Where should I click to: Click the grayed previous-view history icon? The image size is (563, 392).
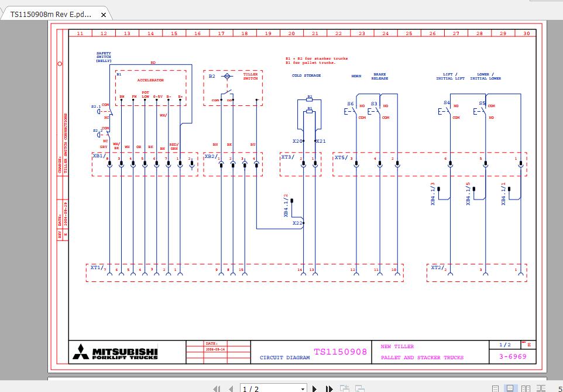(x=344, y=388)
